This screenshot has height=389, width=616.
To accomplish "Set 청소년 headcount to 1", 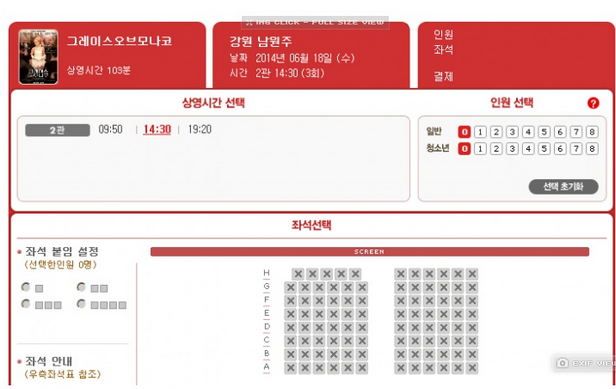I will click(x=480, y=149).
